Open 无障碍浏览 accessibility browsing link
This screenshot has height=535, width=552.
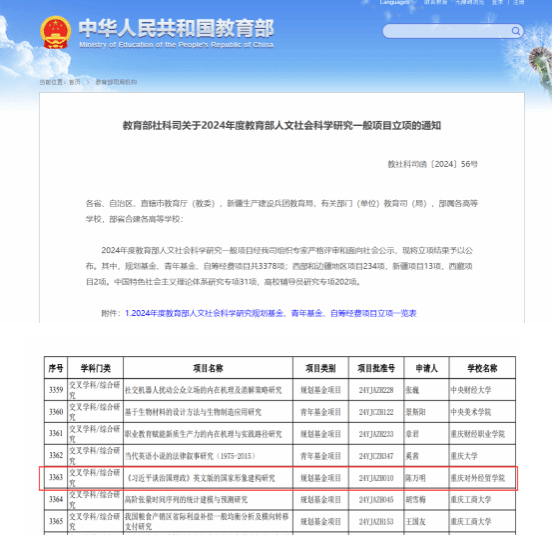click(469, 2)
